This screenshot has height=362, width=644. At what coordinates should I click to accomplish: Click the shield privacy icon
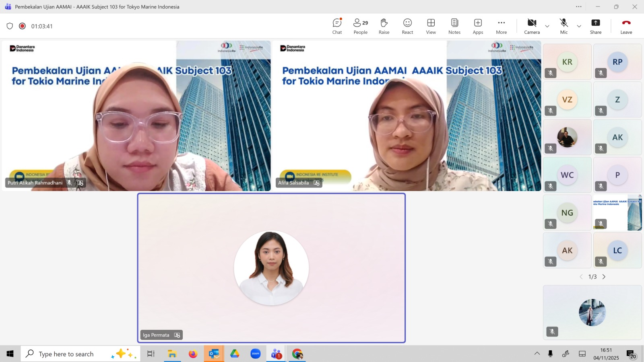(x=10, y=26)
